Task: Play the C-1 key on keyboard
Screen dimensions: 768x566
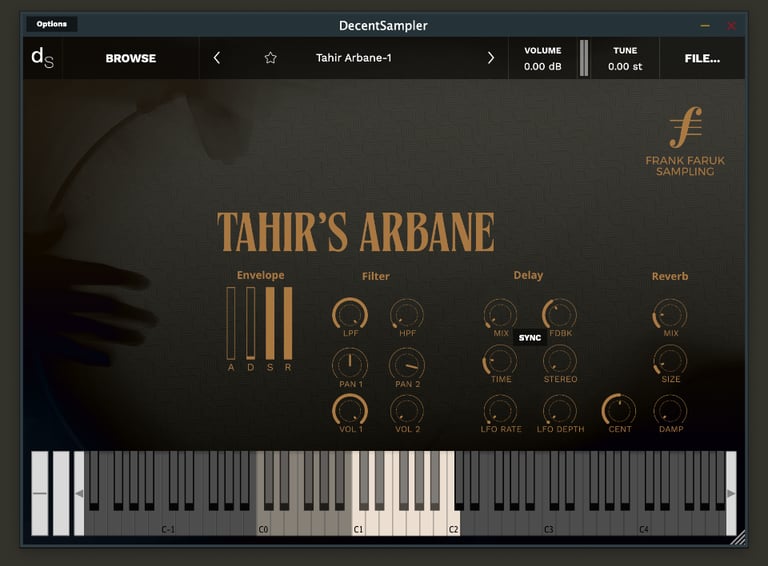Action: [x=168, y=524]
